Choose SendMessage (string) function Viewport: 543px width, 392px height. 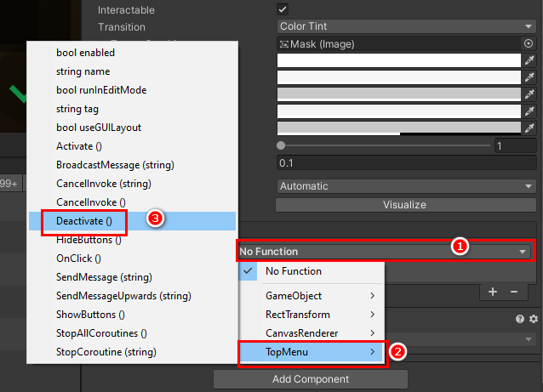[x=132, y=277]
